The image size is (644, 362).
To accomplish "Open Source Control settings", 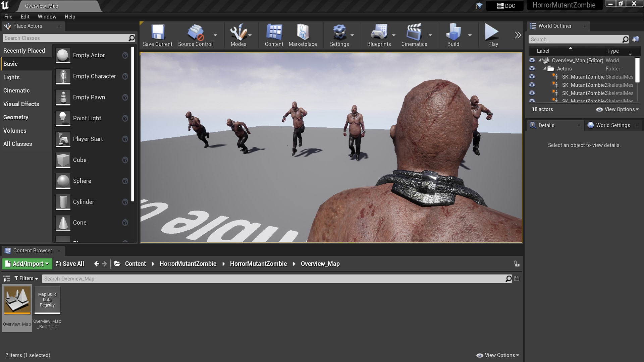I will 195,35.
